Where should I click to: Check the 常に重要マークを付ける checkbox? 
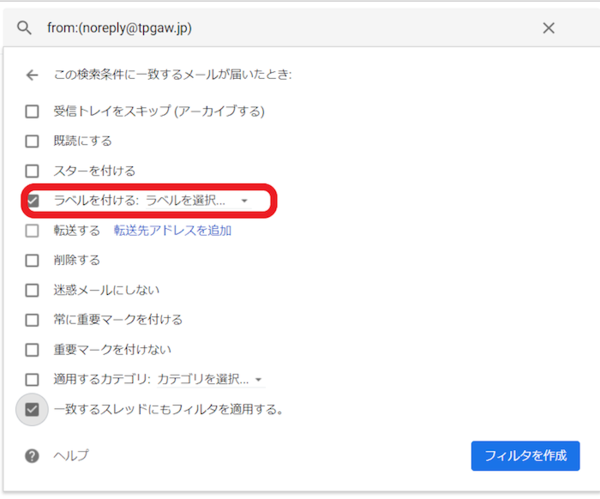point(32,320)
